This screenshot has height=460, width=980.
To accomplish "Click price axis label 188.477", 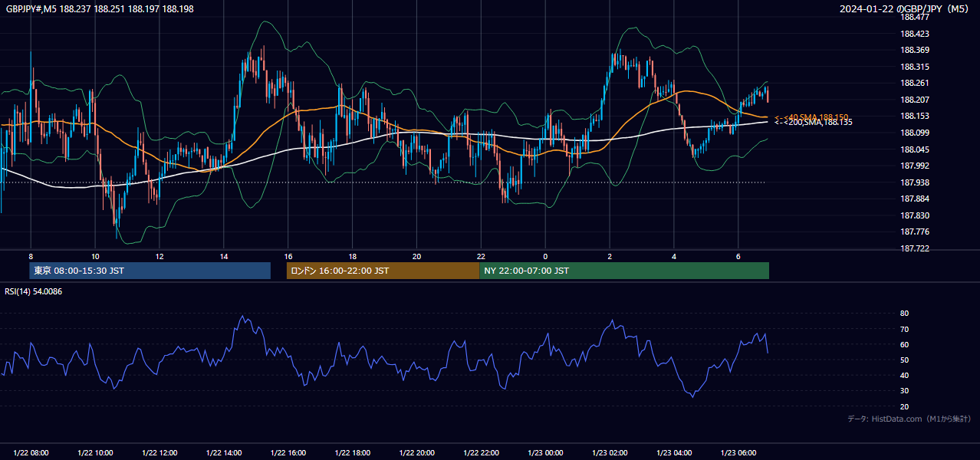I will coord(914,17).
